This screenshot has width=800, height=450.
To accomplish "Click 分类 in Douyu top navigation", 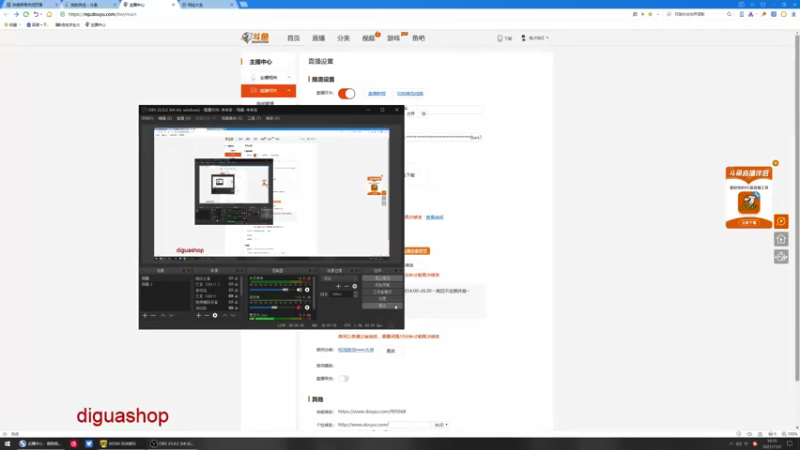I will (343, 38).
